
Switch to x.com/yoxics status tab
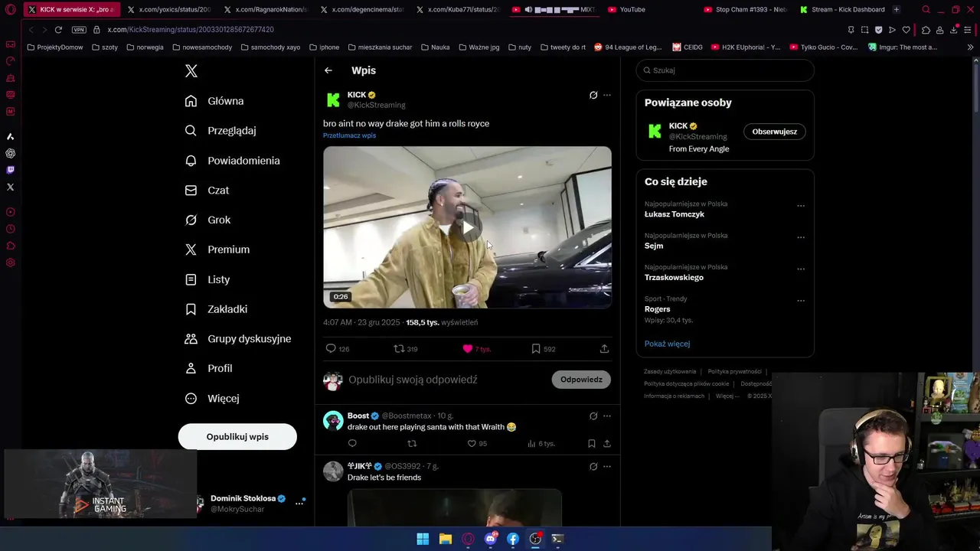tap(168, 9)
